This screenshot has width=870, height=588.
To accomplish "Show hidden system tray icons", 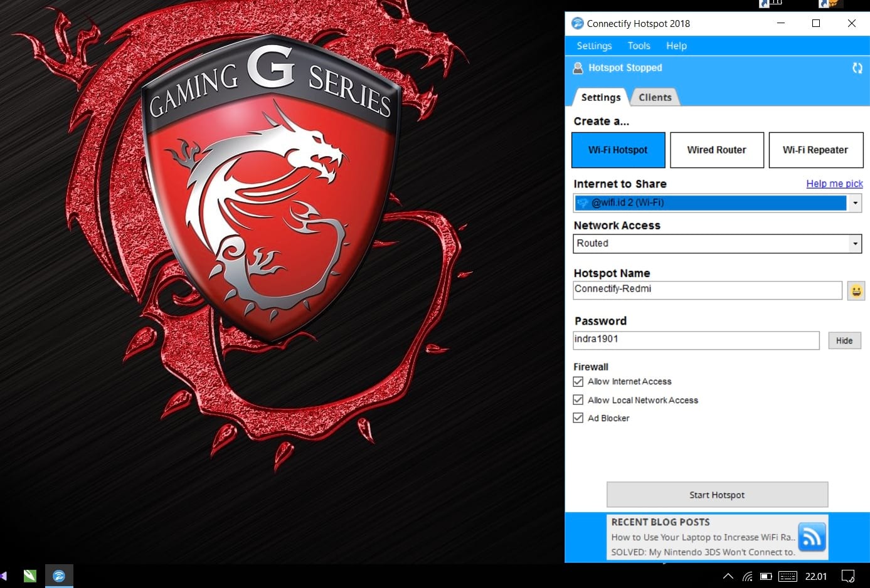I will click(728, 576).
